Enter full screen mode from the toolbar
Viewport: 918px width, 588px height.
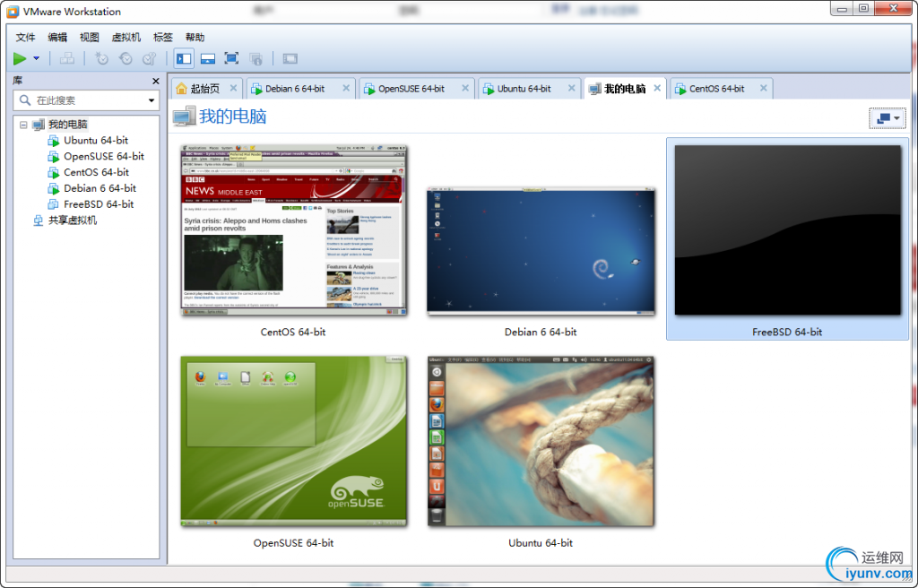click(x=231, y=58)
